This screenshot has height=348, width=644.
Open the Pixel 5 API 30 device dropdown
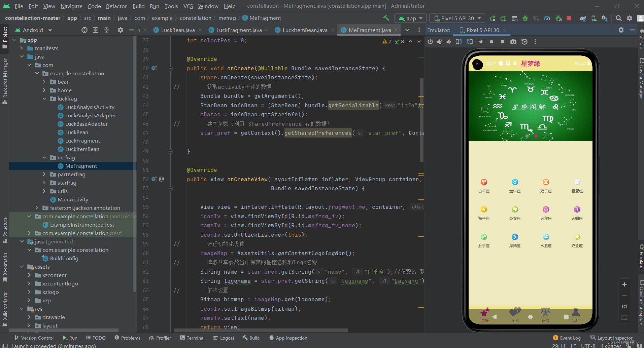458,18
